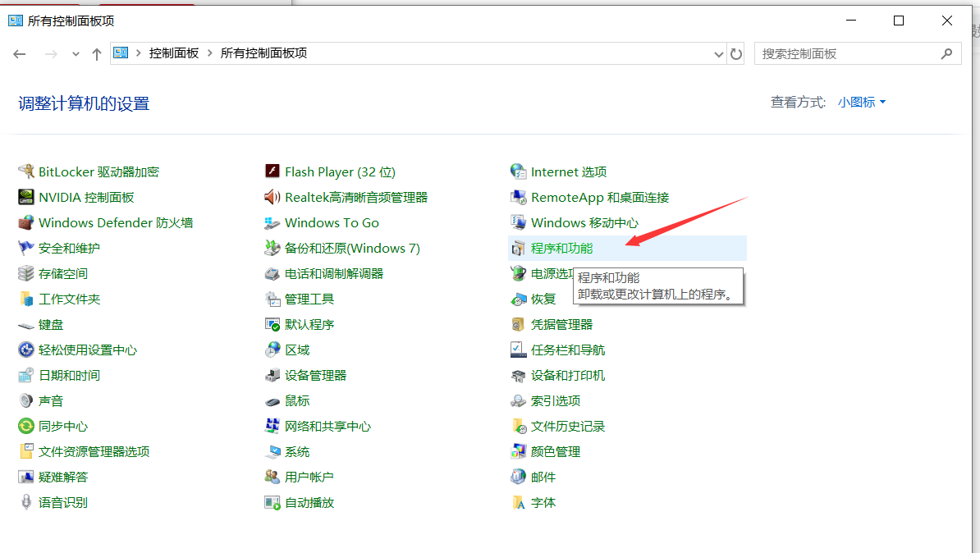Open the 电话和调制解调器 icon

[x=272, y=274]
